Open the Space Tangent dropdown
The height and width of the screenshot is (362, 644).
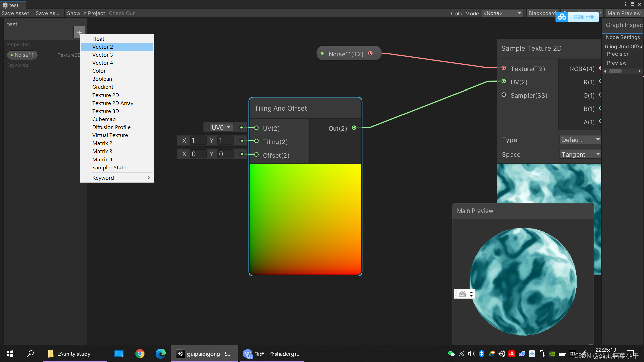tap(580, 154)
